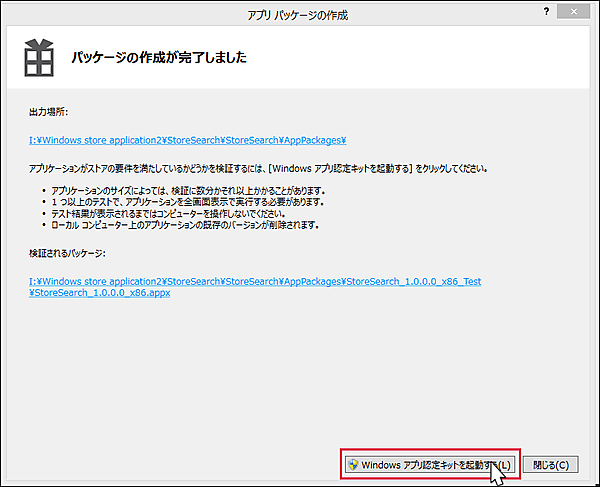Close the dialog with the X button
The height and width of the screenshot is (487, 600).
point(573,11)
